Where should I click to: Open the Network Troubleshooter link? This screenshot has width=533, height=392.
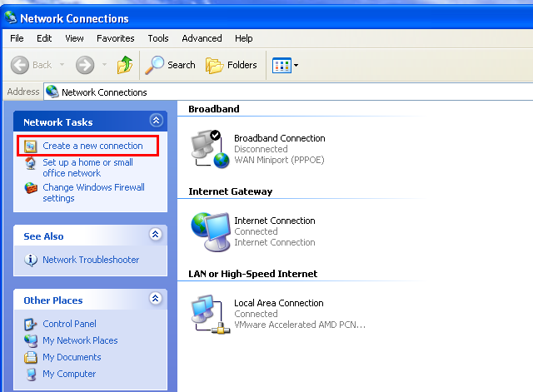pos(91,260)
